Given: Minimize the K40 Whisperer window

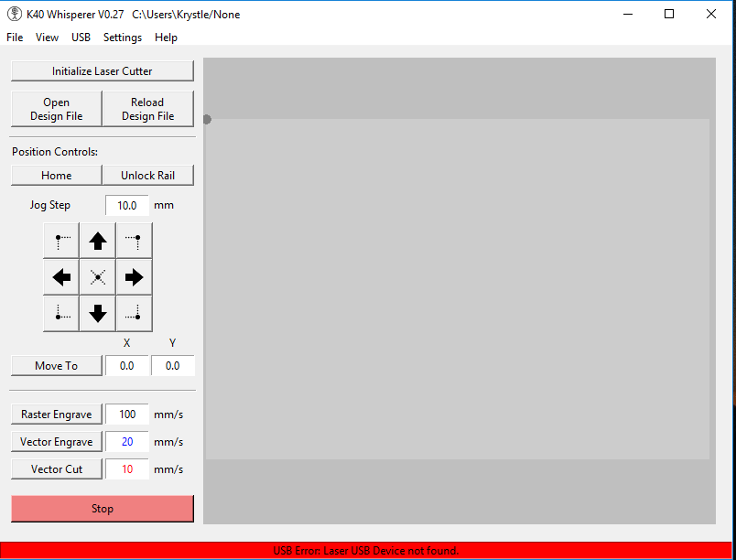Looking at the screenshot, I should [628, 14].
